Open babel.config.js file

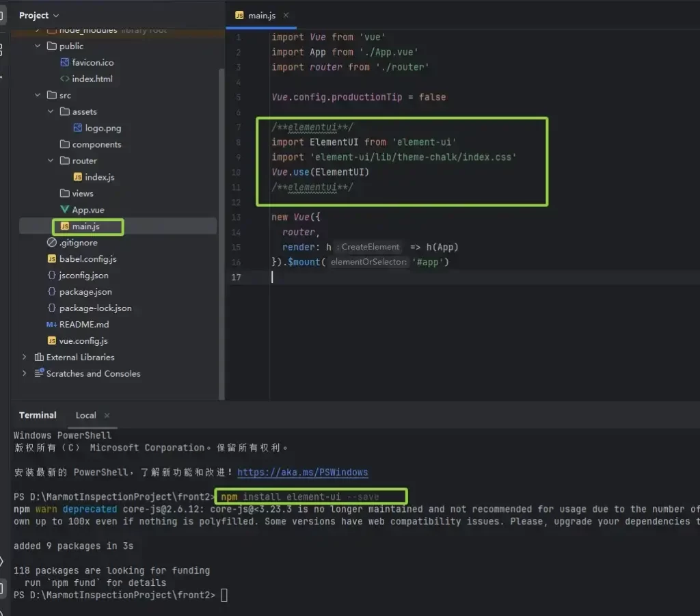[x=87, y=259]
